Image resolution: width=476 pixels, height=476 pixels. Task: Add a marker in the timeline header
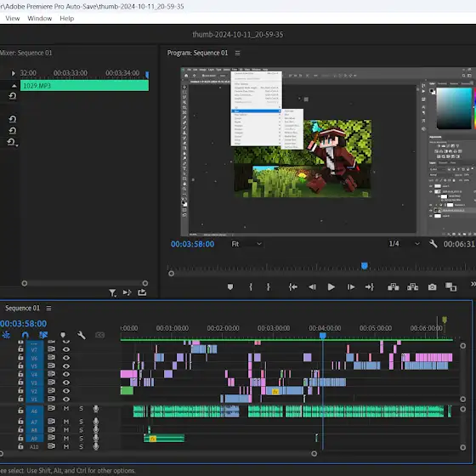tap(63, 335)
